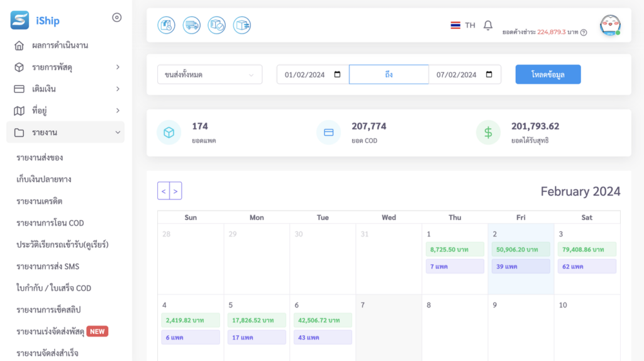Screen dimensions: 644x361
Task: Go to next calendar month
Action: (x=175, y=191)
